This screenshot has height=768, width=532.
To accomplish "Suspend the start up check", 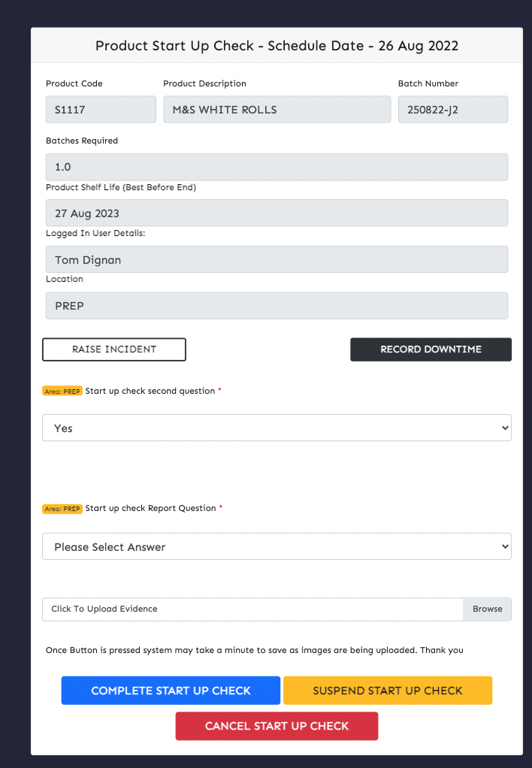I will 388,690.
